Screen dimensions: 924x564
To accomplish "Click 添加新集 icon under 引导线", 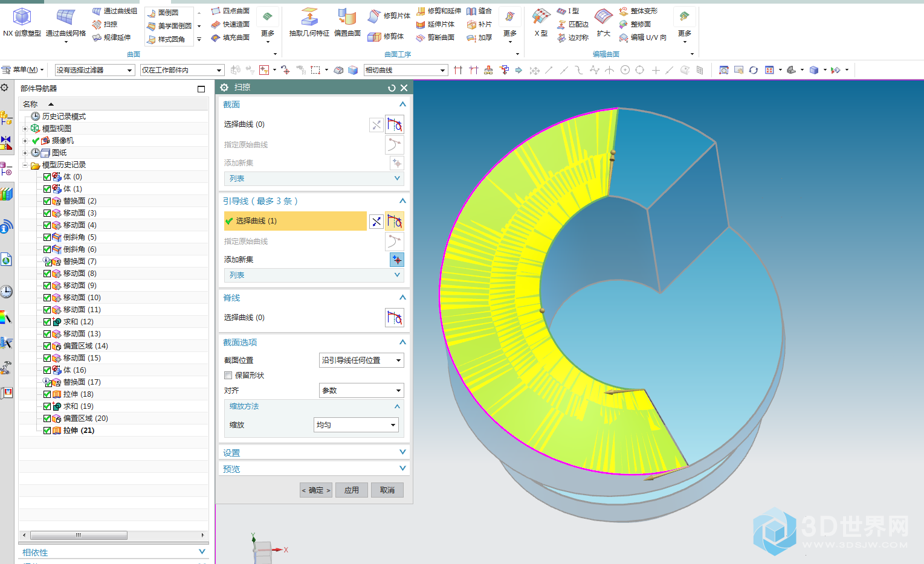I will 396,260.
